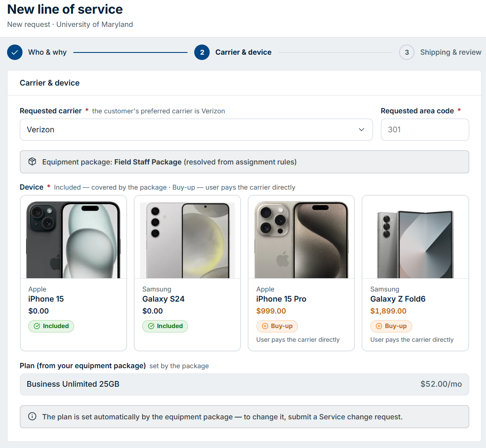486x448 pixels.
Task: Select the Carrier & device step label
Action: pyautogui.click(x=243, y=52)
